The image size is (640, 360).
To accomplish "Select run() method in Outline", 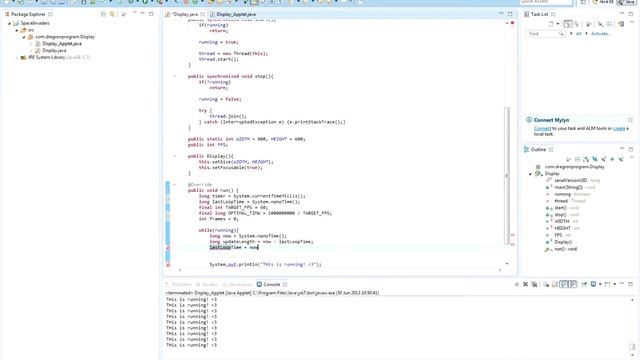I will click(x=561, y=249).
